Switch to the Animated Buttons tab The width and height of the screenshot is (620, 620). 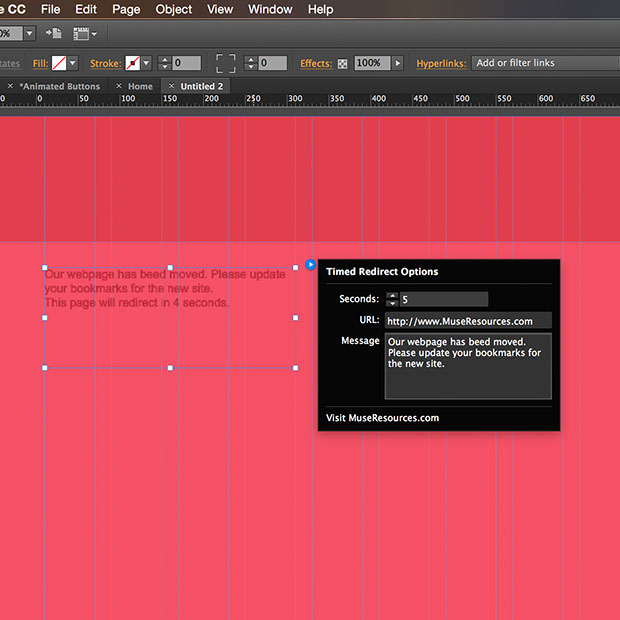coord(61,86)
